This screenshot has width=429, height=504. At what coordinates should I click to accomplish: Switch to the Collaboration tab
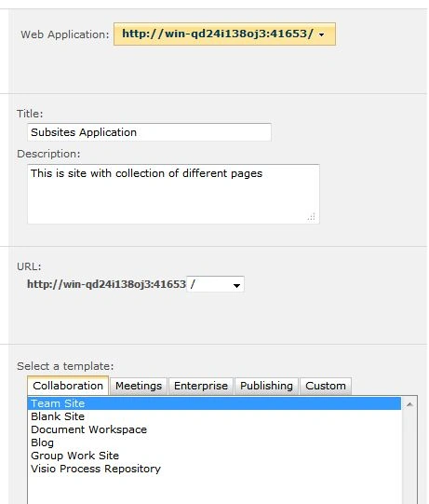(x=68, y=386)
